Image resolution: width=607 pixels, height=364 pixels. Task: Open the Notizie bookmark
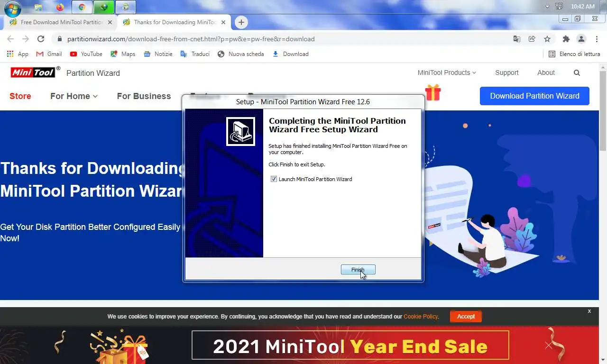pos(158,54)
